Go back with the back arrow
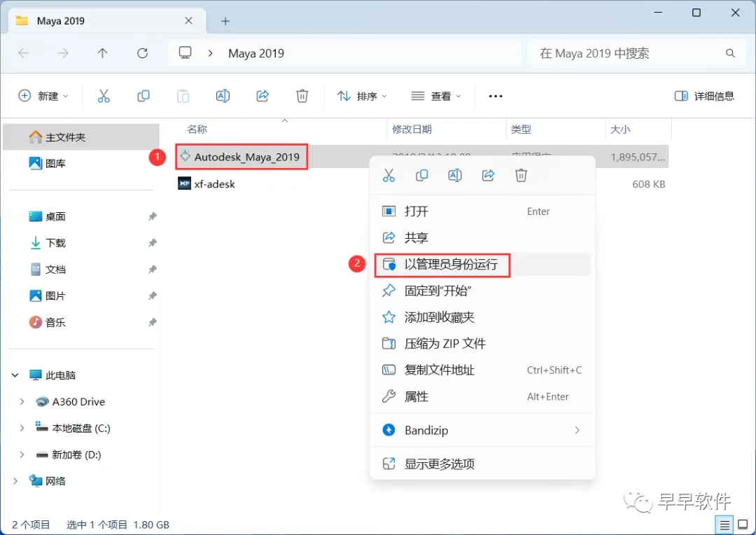The image size is (756, 535). click(x=23, y=53)
